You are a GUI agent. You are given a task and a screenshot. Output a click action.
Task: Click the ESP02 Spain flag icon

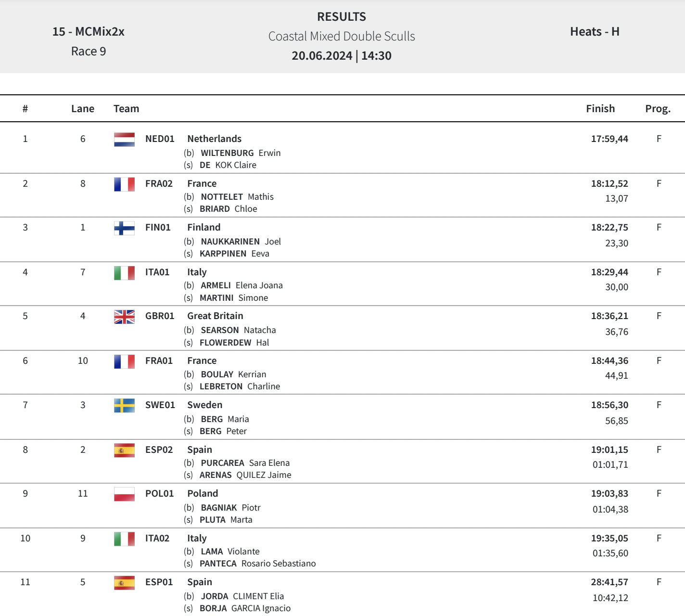(x=124, y=450)
